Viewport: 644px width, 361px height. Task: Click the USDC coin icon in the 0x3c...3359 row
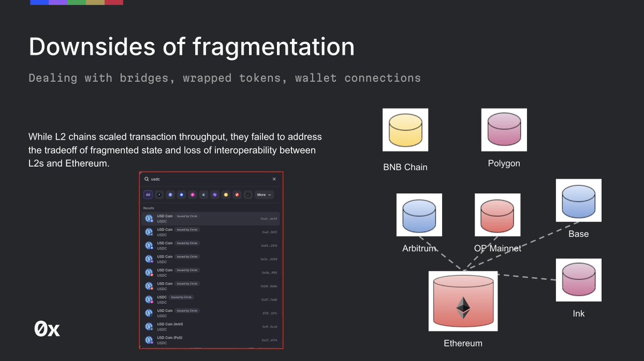[x=149, y=259]
